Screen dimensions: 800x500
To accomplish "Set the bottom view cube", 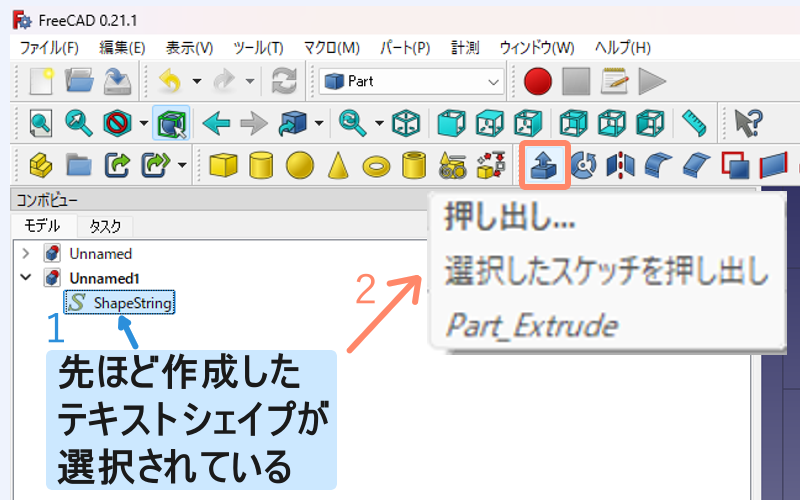I will 612,123.
